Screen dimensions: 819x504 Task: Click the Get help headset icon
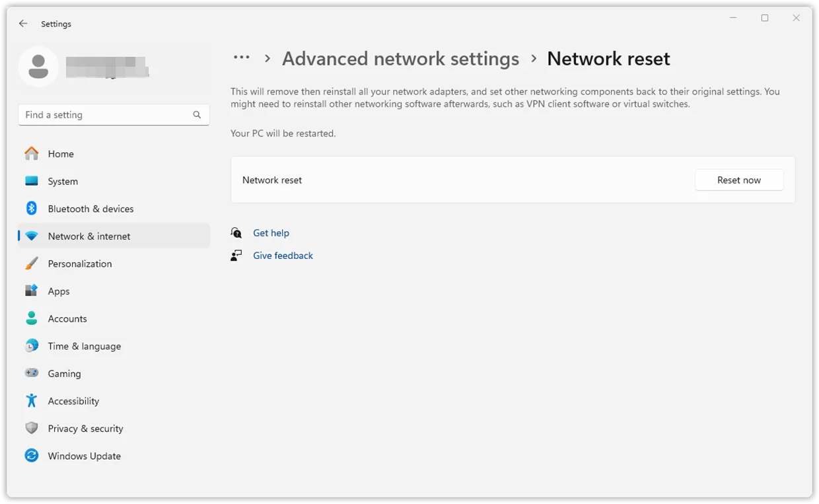click(x=236, y=233)
